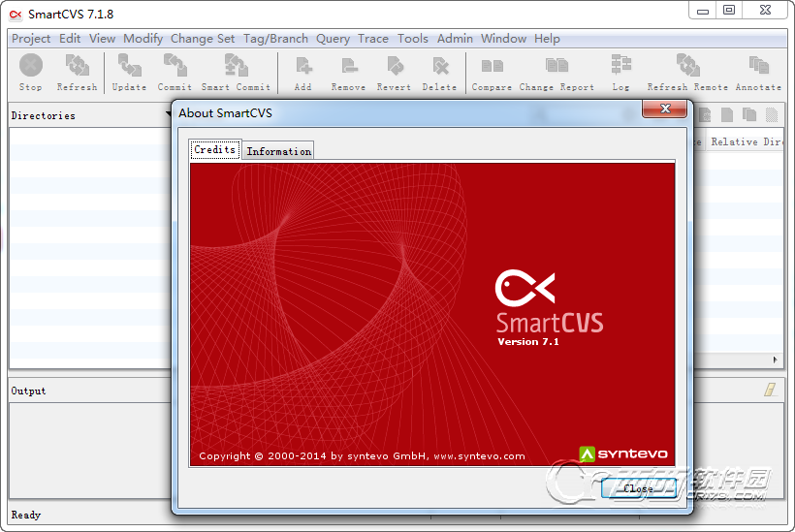
Task: Click the right scroll arrow in file table
Action: coord(776,360)
